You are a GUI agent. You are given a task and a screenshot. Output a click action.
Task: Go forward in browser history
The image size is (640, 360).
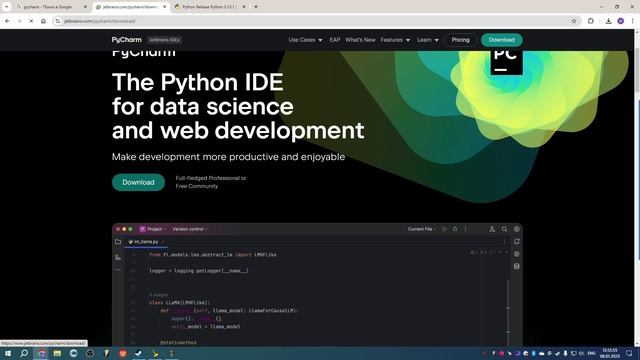tap(19, 21)
